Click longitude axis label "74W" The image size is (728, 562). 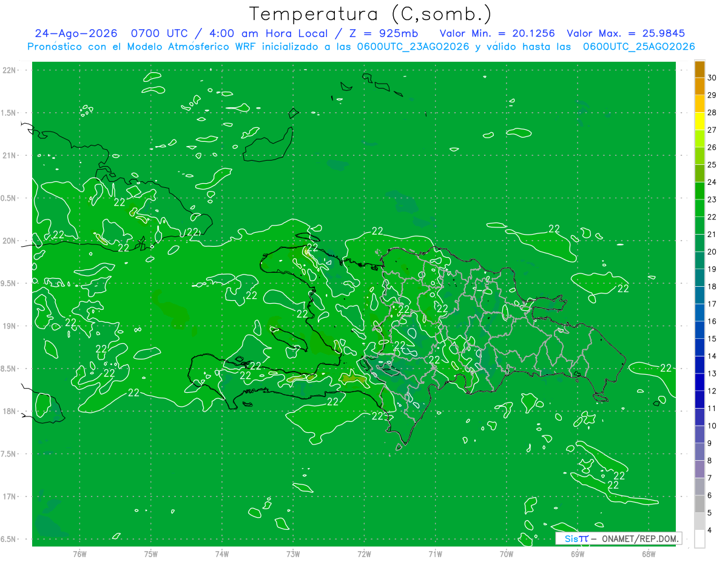click(x=222, y=554)
